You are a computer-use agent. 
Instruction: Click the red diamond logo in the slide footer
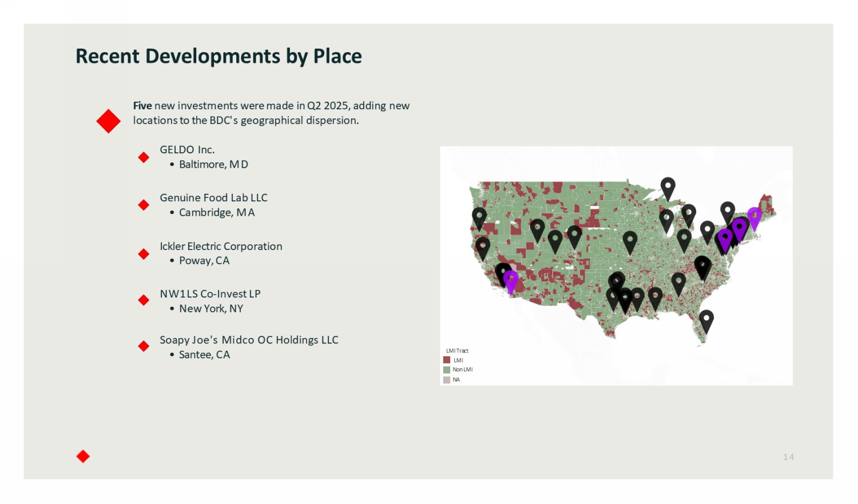(x=83, y=456)
